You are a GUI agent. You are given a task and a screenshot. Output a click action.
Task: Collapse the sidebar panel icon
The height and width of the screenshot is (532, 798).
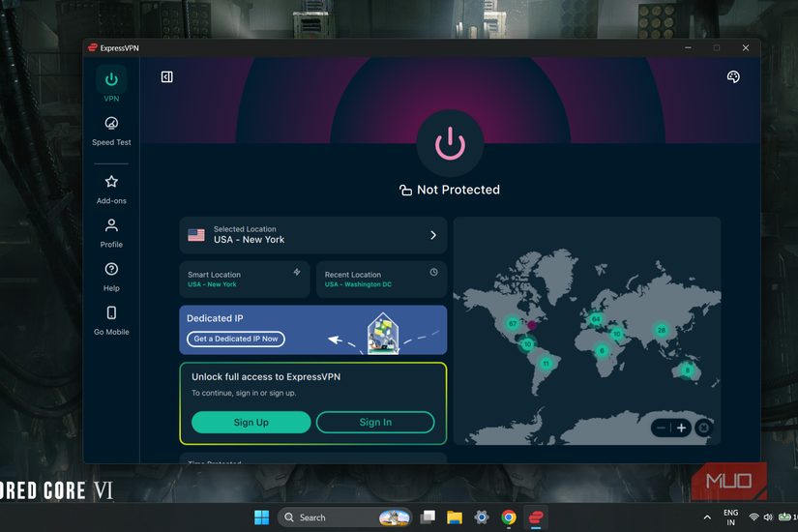167,76
